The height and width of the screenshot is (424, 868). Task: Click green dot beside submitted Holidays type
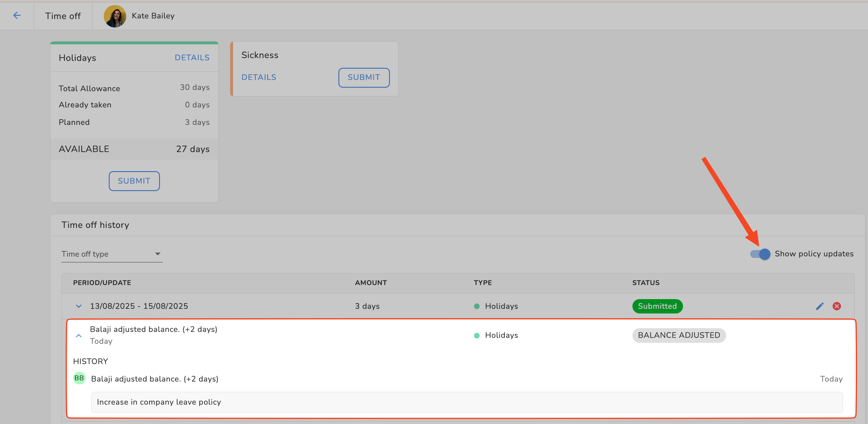[x=476, y=306]
